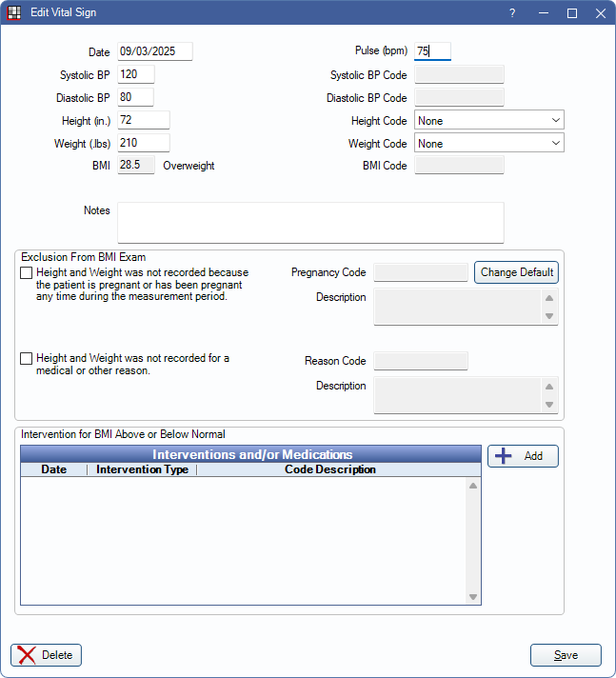Click the Weight (lbs) input field
Viewport: 616px width, 678px height.
(143, 143)
